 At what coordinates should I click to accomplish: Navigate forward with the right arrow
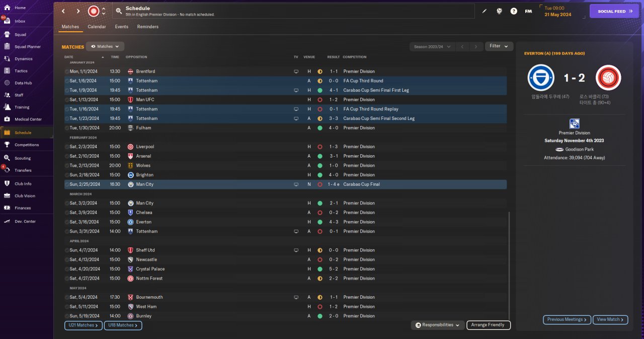(x=78, y=11)
